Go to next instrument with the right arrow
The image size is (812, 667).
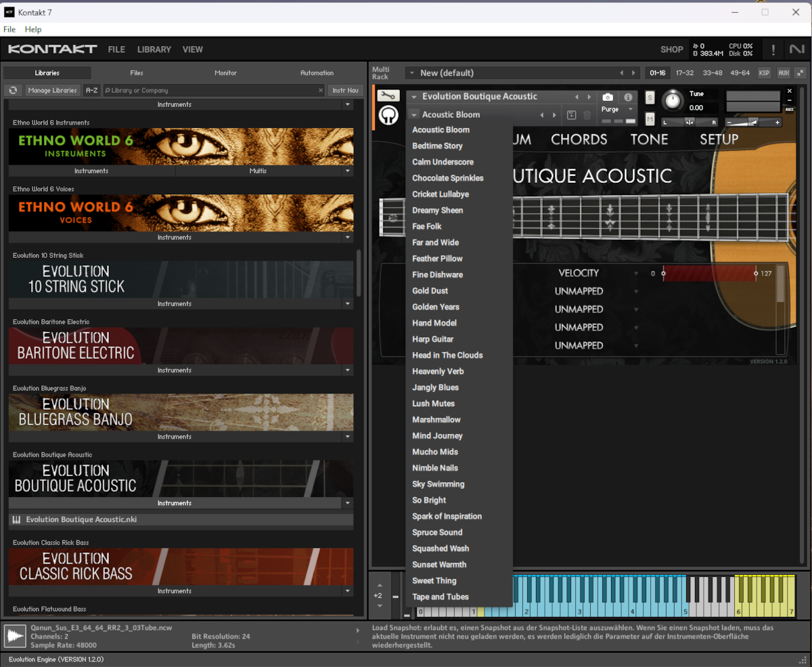[x=589, y=97]
